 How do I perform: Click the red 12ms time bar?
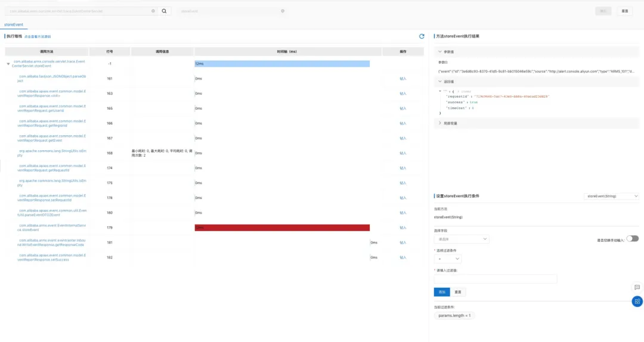pyautogui.click(x=282, y=228)
